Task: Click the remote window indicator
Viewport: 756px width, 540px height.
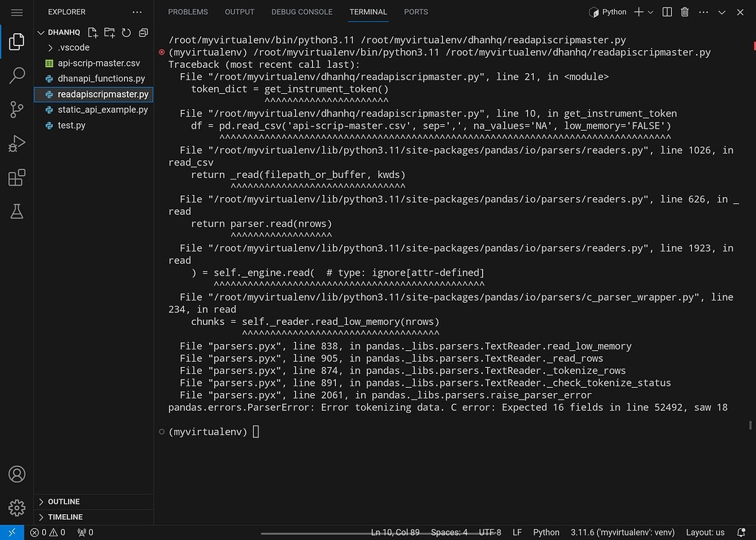Action: 12,533
